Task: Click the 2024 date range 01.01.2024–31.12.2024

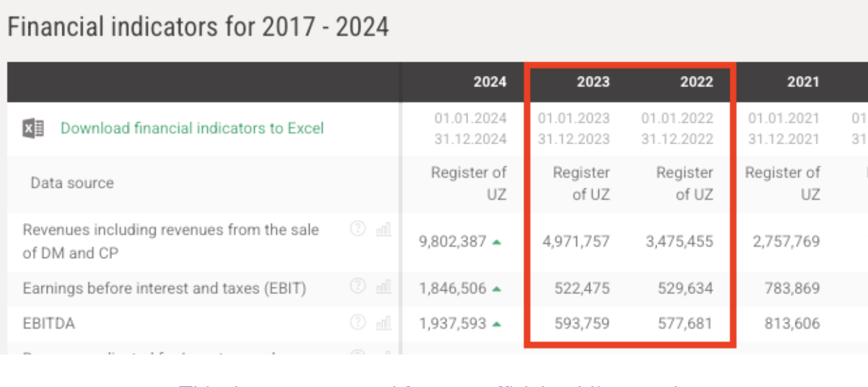Action: pyautogui.click(x=470, y=128)
